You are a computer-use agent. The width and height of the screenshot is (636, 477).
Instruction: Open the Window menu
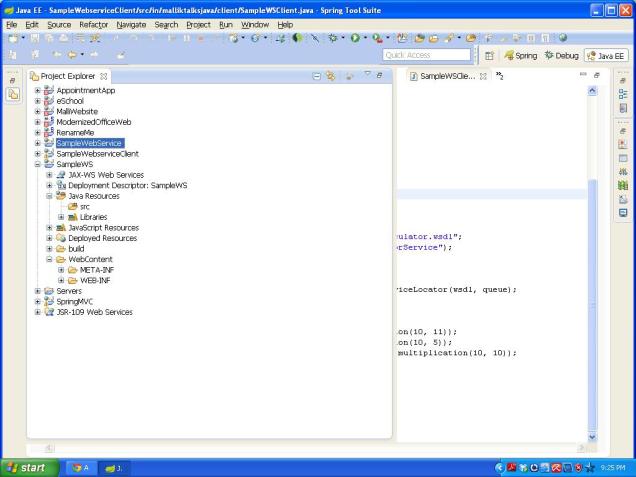255,25
